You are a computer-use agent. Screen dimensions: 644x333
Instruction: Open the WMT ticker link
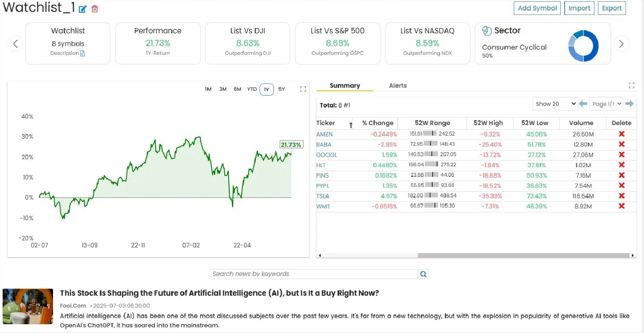[323, 206]
